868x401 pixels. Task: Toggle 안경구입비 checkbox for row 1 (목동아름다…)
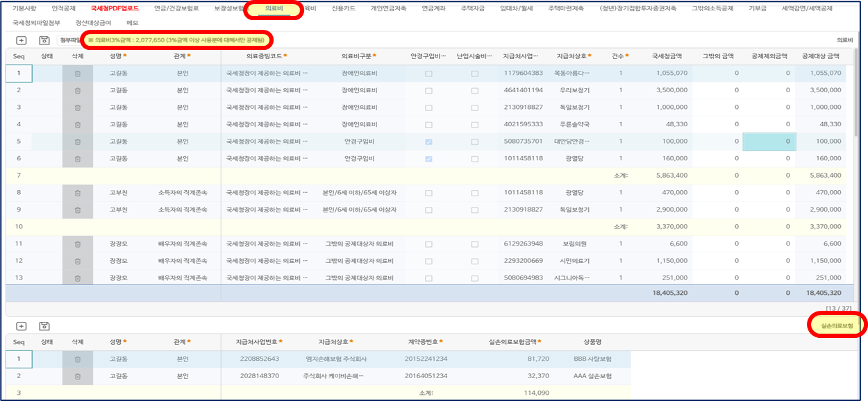coord(428,73)
